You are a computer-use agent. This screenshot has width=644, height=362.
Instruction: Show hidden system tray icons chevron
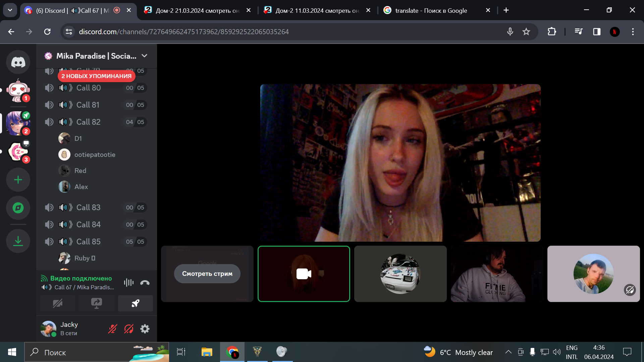[508, 352]
